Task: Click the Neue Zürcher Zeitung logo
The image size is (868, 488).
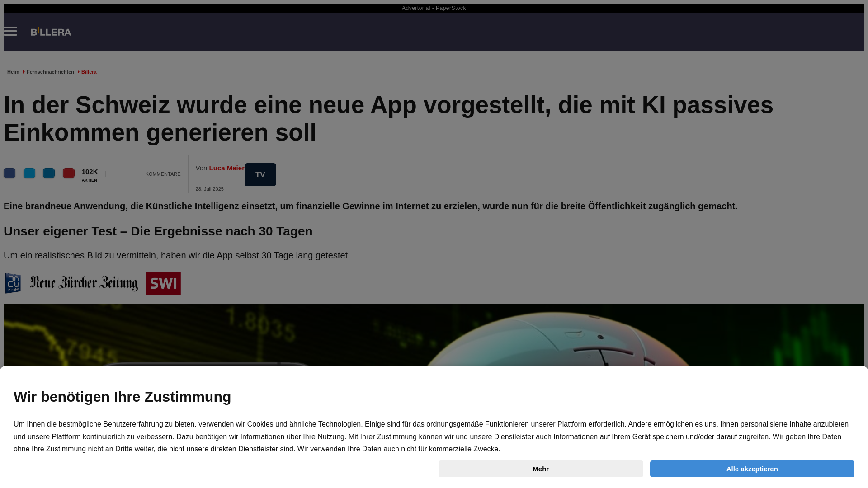Action: point(84,283)
